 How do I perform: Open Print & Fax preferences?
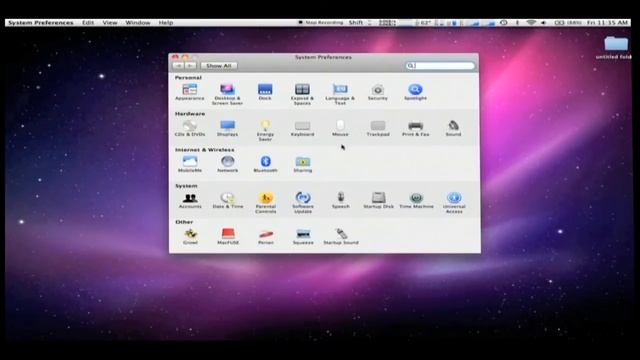click(416, 128)
